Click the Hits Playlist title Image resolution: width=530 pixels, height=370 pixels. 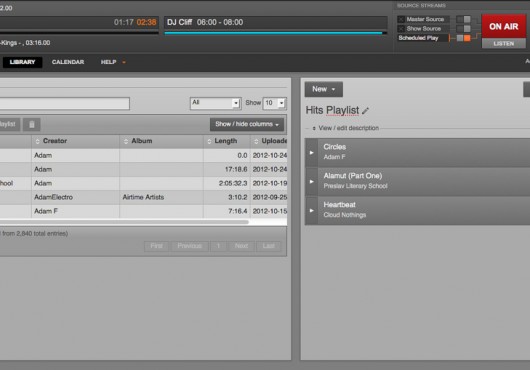pos(332,110)
